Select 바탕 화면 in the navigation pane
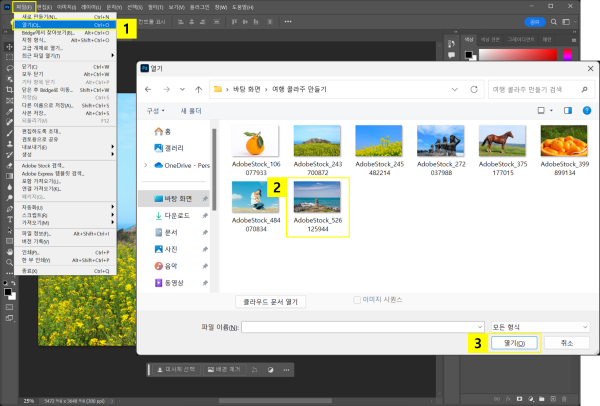This screenshot has height=406, width=600. pyautogui.click(x=175, y=199)
